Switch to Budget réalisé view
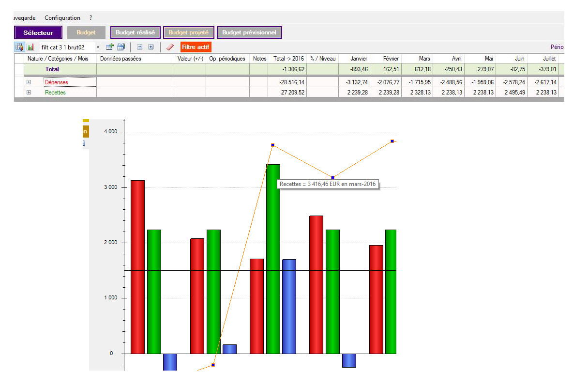 pyautogui.click(x=135, y=32)
